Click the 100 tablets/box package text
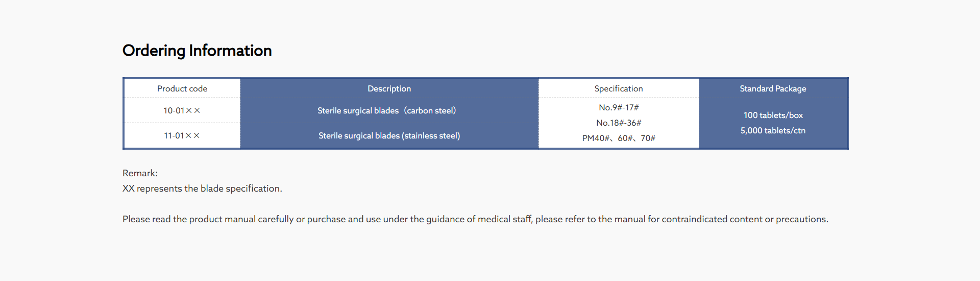This screenshot has height=281, width=980. click(x=773, y=115)
